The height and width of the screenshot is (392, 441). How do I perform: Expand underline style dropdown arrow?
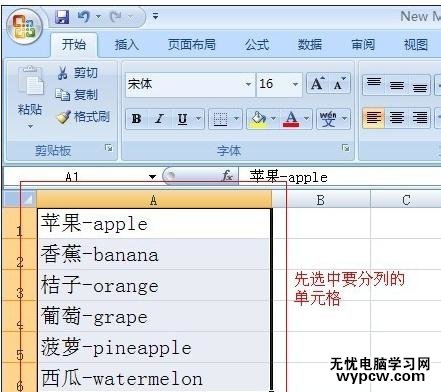pyautogui.click(x=199, y=119)
